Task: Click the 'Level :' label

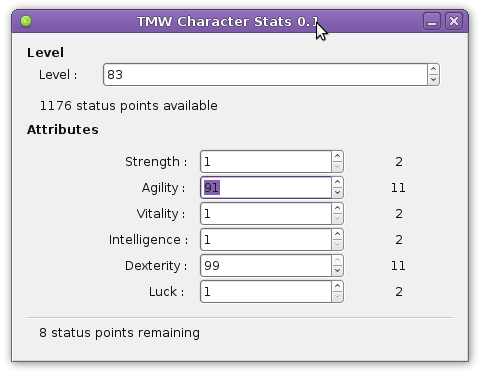Action: pos(58,75)
